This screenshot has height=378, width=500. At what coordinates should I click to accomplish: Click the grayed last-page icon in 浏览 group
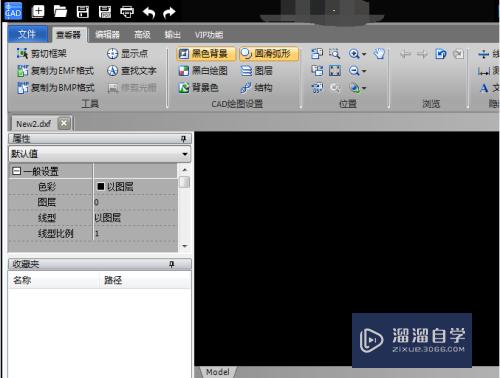[x=459, y=54]
